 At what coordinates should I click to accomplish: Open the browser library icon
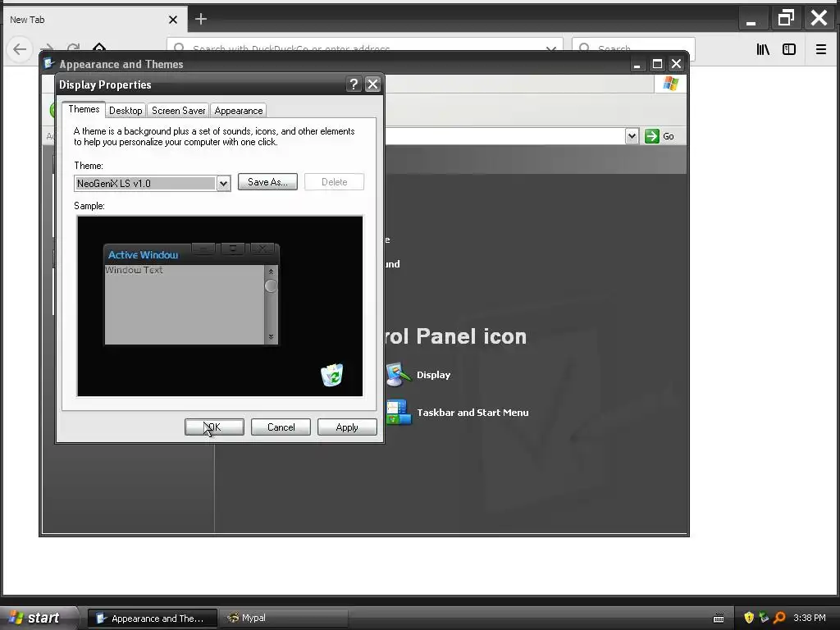coord(763,49)
